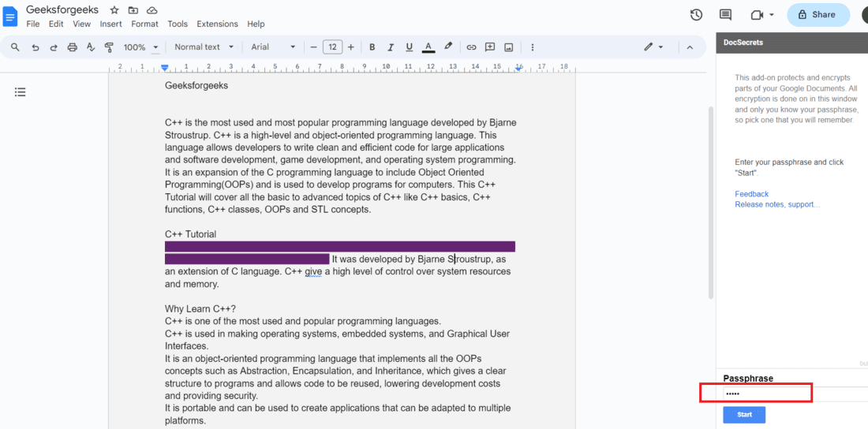
Task: Open the Format menu
Action: (144, 24)
